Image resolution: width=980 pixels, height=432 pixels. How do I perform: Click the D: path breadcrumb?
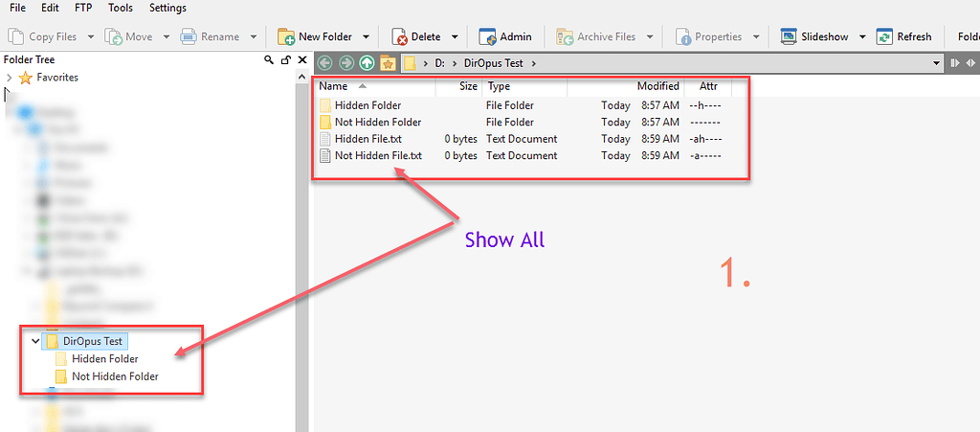tap(438, 63)
